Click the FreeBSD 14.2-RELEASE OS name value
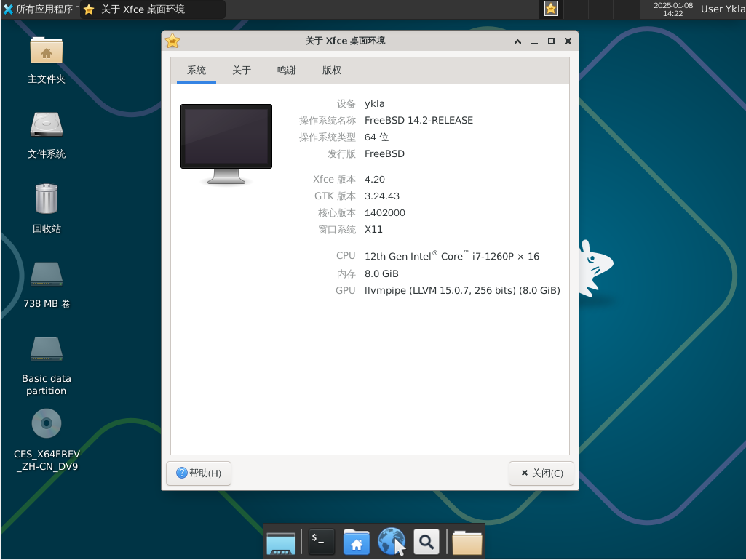Viewport: 746px width, 560px height. click(x=418, y=120)
